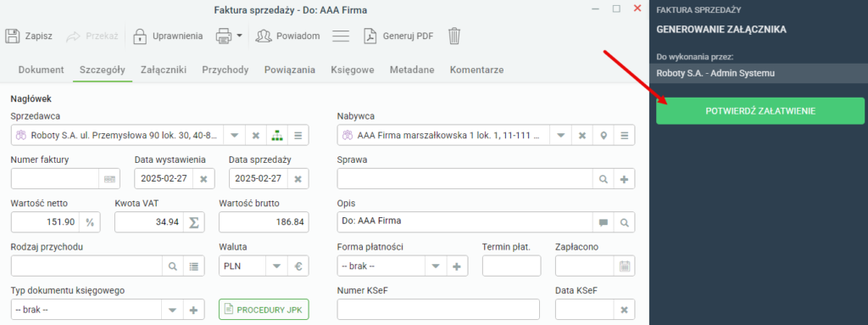
Task: Click the Sprawa search magnifier icon
Action: point(604,178)
